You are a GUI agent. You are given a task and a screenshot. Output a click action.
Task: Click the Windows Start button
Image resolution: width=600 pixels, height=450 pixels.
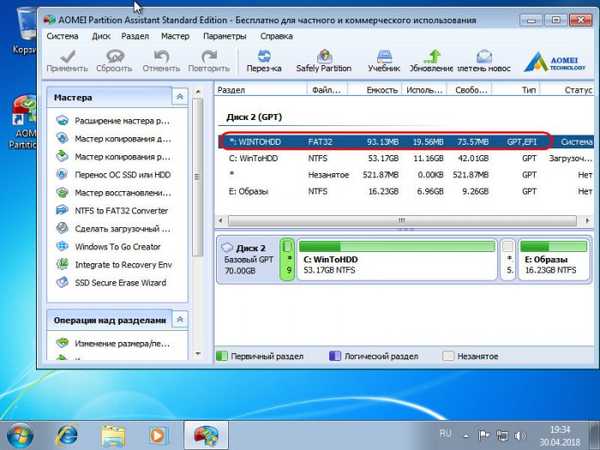pos(20,434)
